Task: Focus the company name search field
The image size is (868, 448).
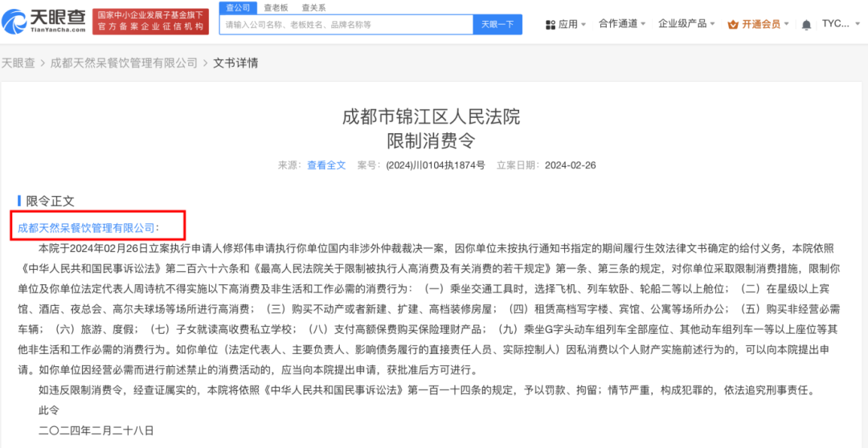Action: click(x=346, y=25)
